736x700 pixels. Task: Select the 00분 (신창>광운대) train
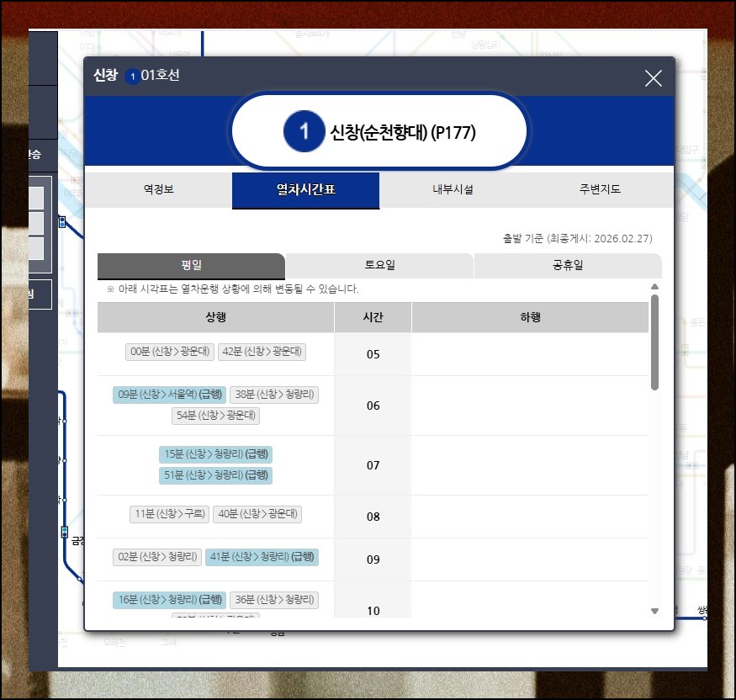pyautogui.click(x=170, y=352)
